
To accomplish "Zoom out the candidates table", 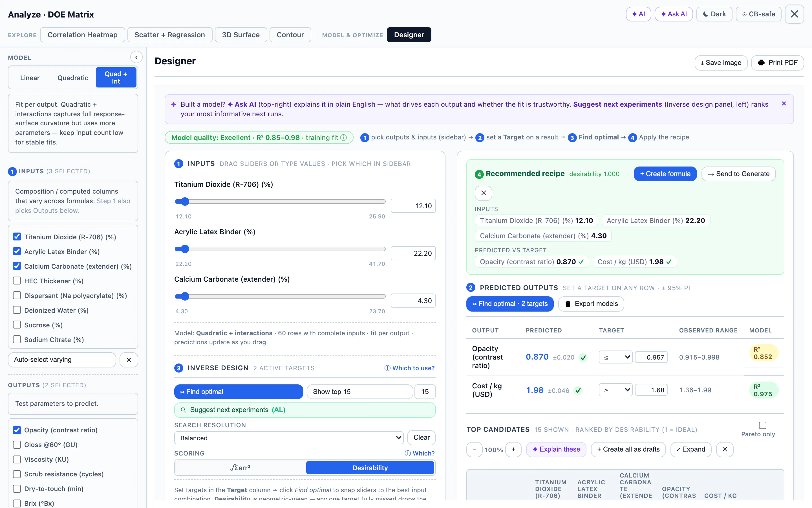I will click(474, 449).
